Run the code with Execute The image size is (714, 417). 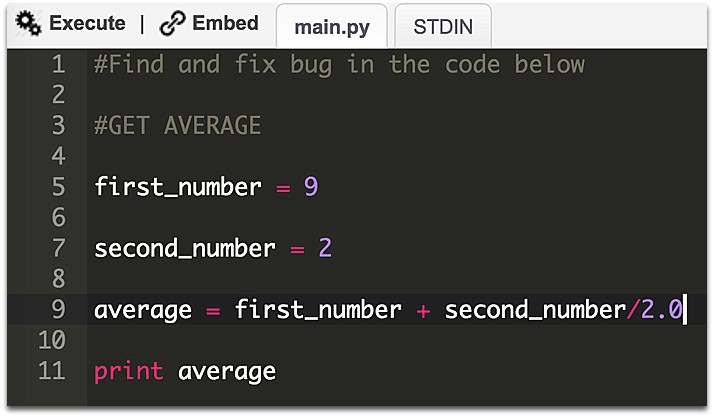pyautogui.click(x=87, y=23)
